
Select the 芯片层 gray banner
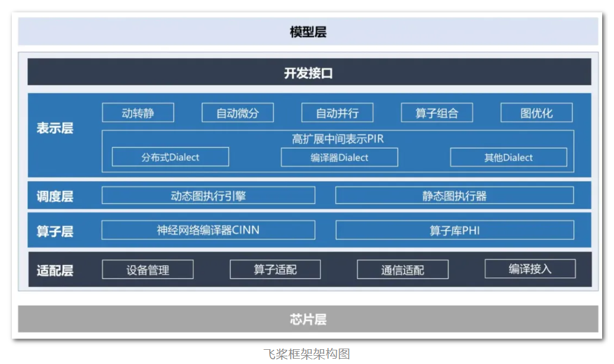click(x=308, y=319)
